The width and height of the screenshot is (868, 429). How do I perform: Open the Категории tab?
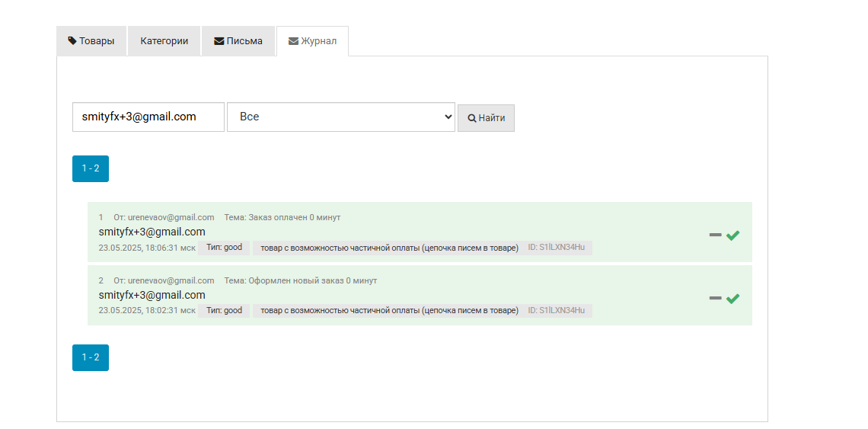pos(164,41)
